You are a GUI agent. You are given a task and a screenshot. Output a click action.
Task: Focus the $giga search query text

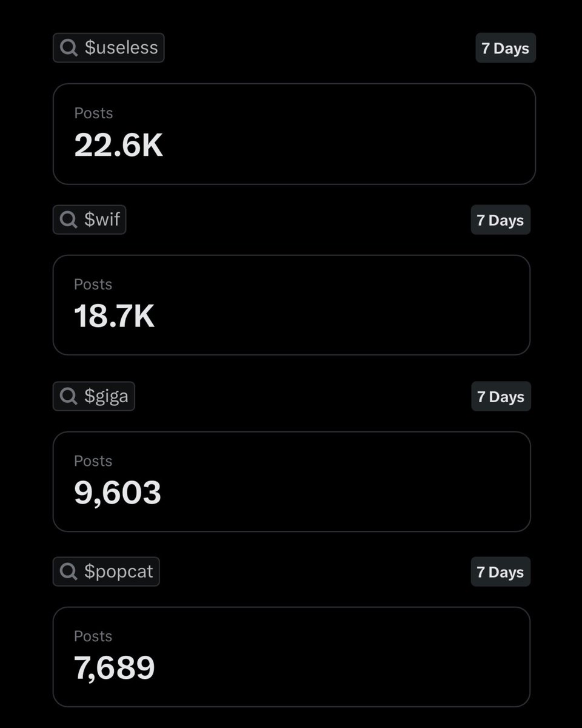tap(107, 396)
